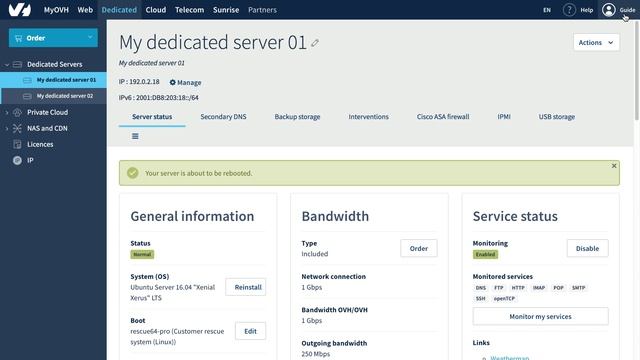
Task: Expand the Private Cloud tree
Action: (x=7, y=112)
